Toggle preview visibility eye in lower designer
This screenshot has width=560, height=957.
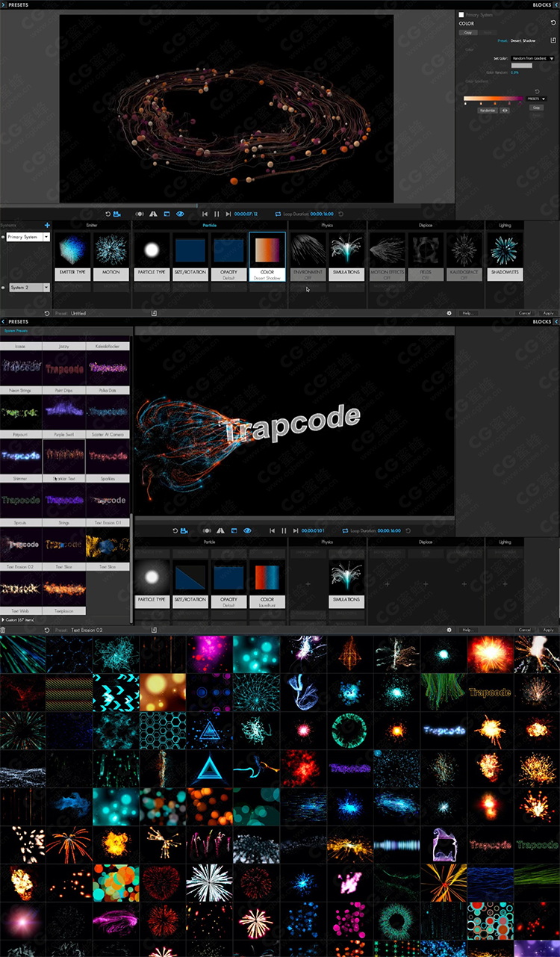coord(248,530)
